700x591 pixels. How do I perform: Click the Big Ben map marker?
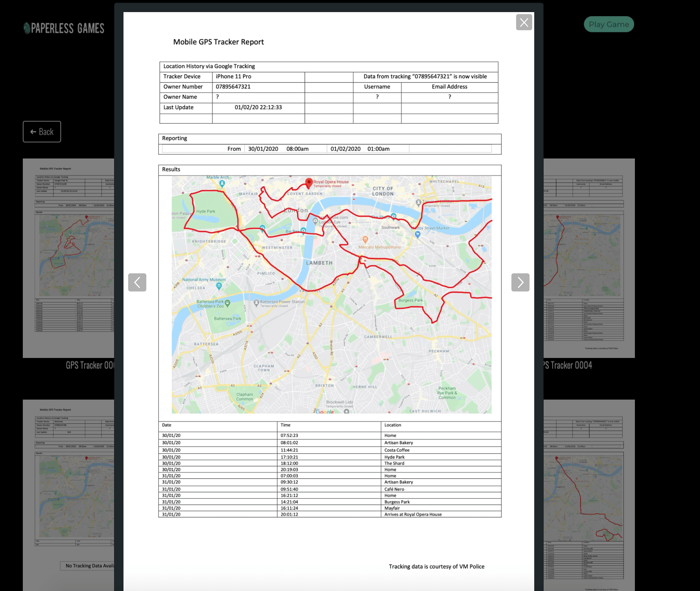coord(303,230)
